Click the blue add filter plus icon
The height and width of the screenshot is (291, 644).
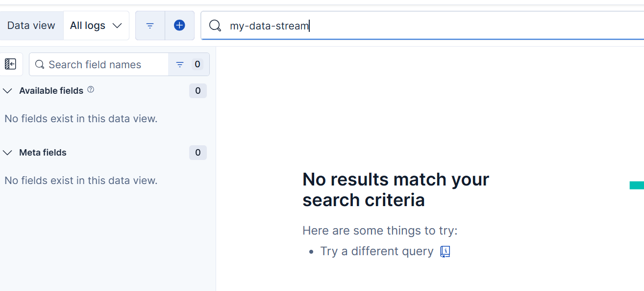point(179,26)
